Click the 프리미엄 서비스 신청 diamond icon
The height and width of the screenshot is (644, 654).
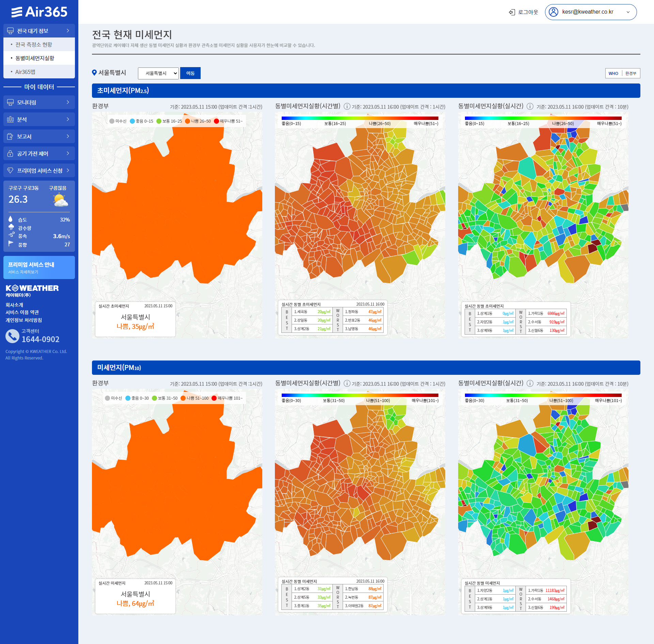(x=10, y=170)
